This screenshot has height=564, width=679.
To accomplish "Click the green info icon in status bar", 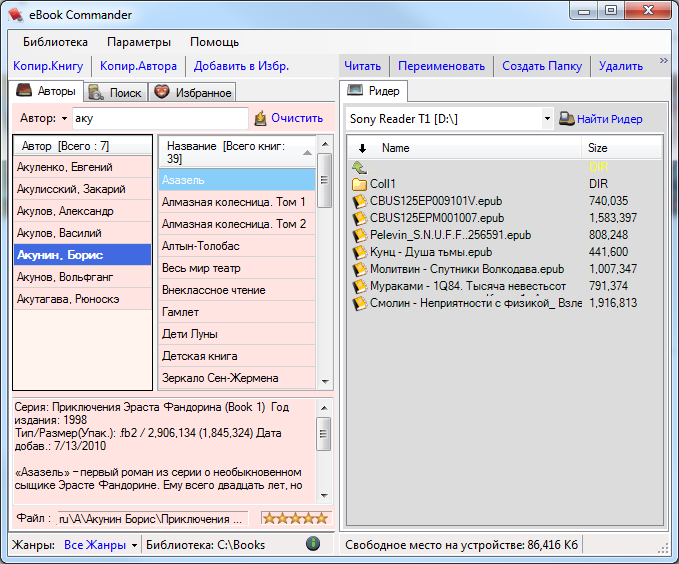I will (x=313, y=544).
